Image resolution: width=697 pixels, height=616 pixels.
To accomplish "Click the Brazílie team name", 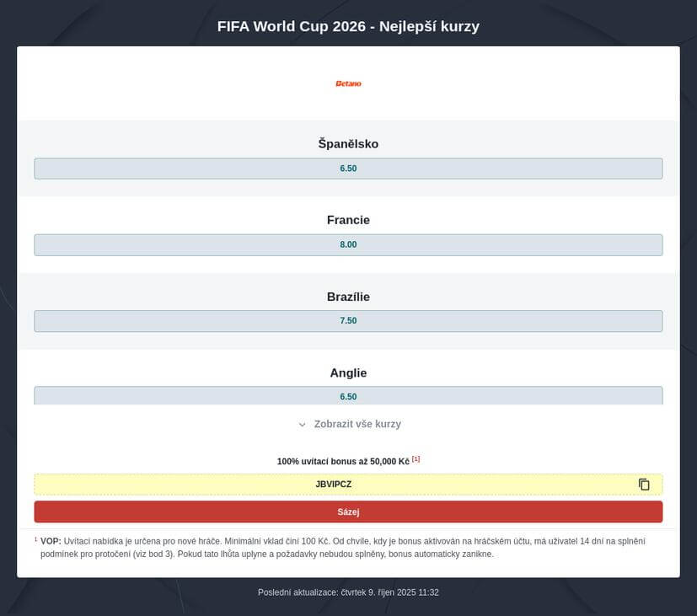I will 348,297.
